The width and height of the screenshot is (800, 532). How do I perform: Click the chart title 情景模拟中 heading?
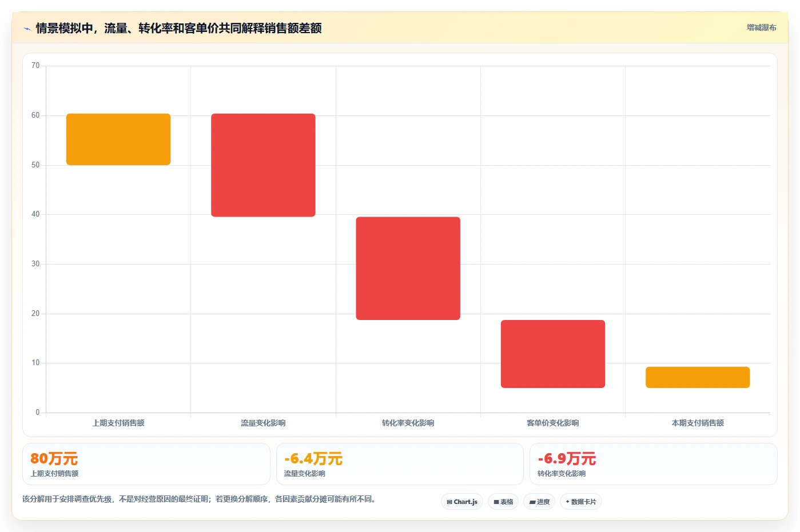[x=178, y=28]
